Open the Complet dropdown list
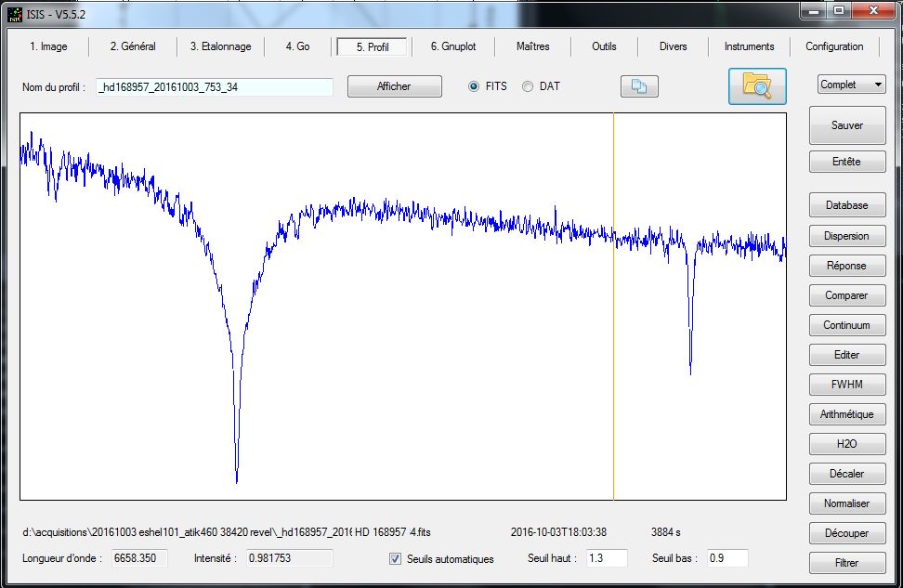Image resolution: width=903 pixels, height=588 pixels. 852,85
